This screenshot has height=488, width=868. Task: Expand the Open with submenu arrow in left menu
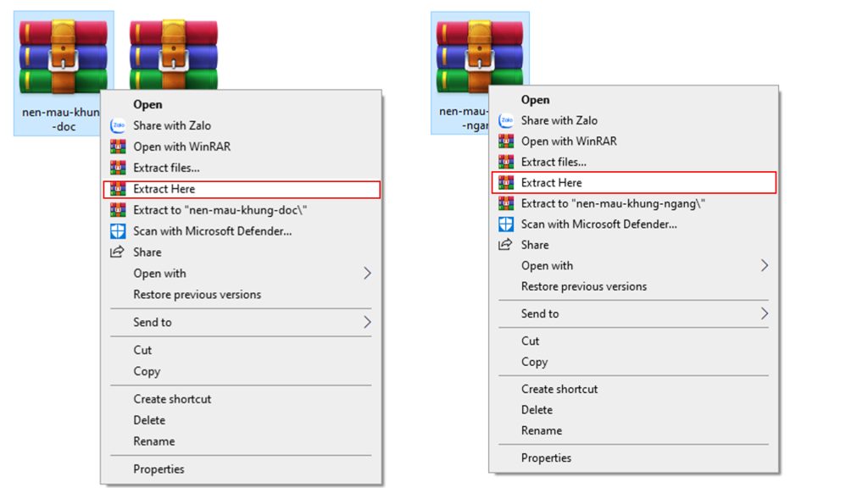(x=367, y=274)
